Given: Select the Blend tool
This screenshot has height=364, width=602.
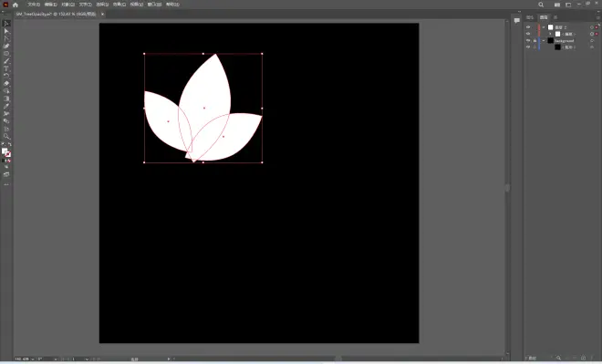Looking at the screenshot, I should point(6,121).
